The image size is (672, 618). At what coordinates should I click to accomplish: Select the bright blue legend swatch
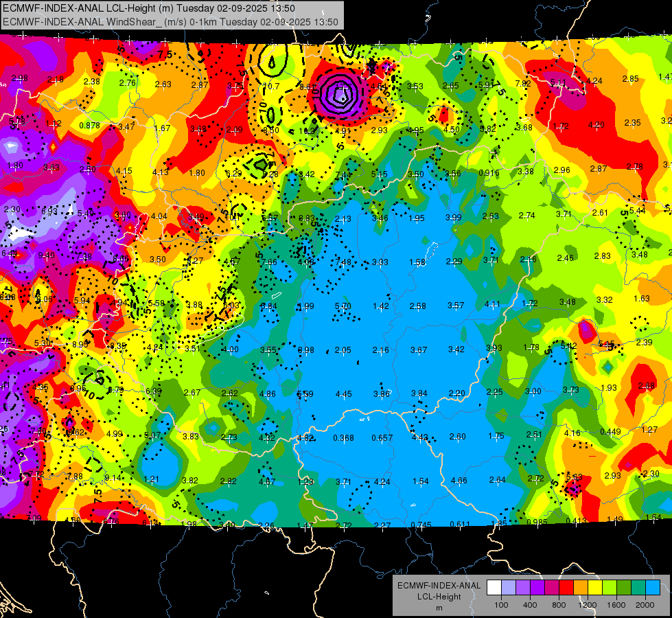tap(653, 588)
